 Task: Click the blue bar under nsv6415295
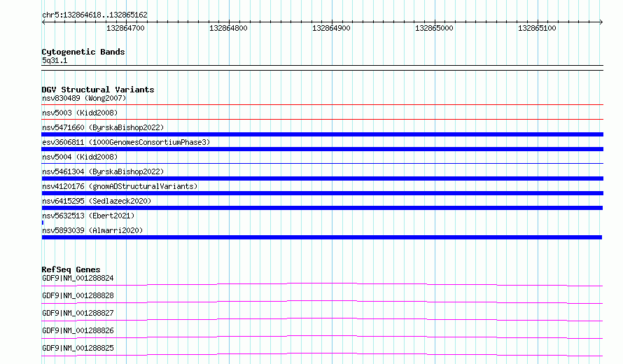point(322,208)
